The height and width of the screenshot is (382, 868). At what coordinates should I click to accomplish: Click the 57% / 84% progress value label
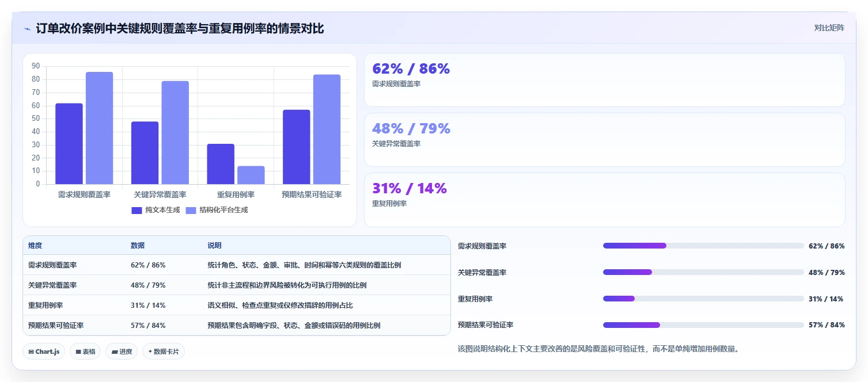[827, 325]
